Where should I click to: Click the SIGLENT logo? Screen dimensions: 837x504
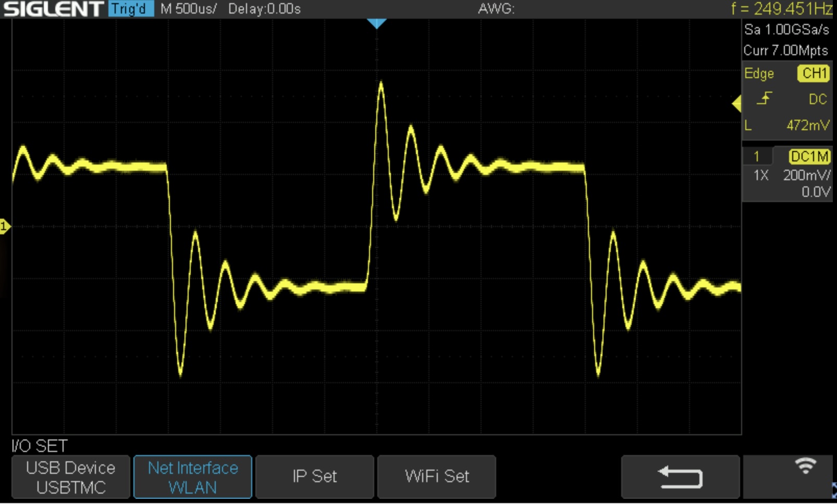coord(53,9)
